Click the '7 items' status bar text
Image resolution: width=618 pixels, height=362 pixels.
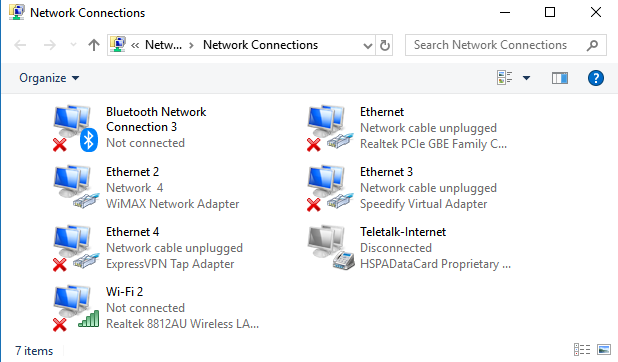[34, 351]
